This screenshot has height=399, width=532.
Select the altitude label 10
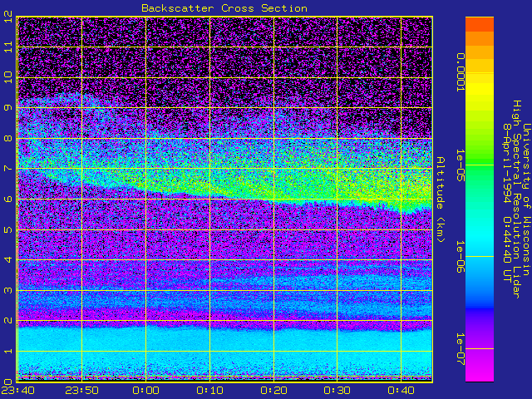click(x=9, y=77)
